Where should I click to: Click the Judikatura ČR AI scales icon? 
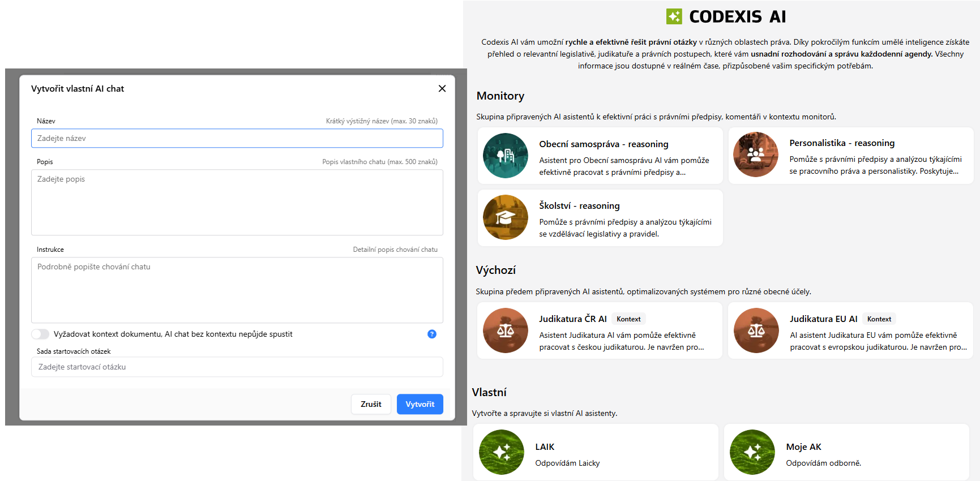point(505,330)
